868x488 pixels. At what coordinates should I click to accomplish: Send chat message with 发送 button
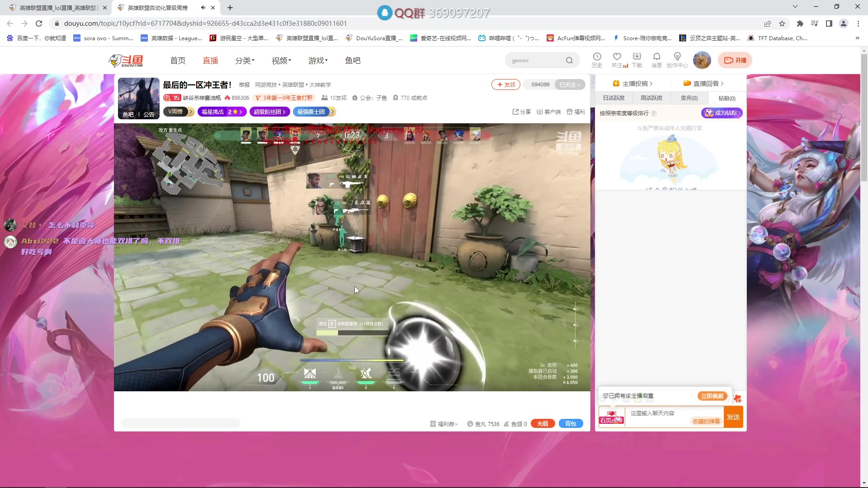click(733, 417)
